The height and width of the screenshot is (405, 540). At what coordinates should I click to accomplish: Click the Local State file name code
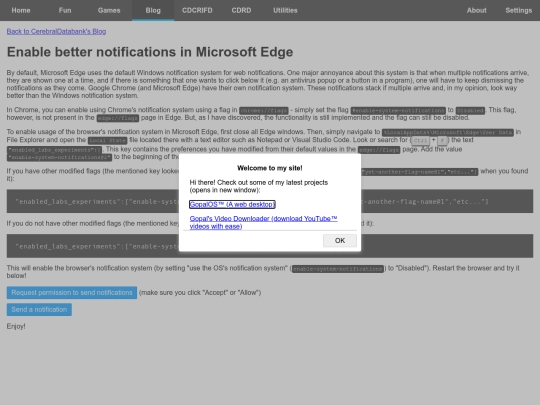click(x=107, y=141)
